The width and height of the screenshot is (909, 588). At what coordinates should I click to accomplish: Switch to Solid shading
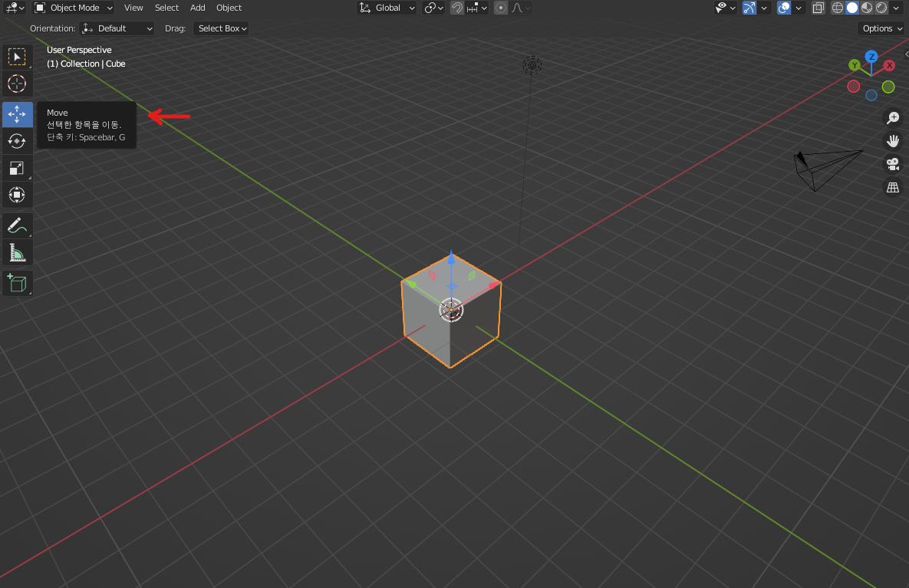(x=851, y=8)
